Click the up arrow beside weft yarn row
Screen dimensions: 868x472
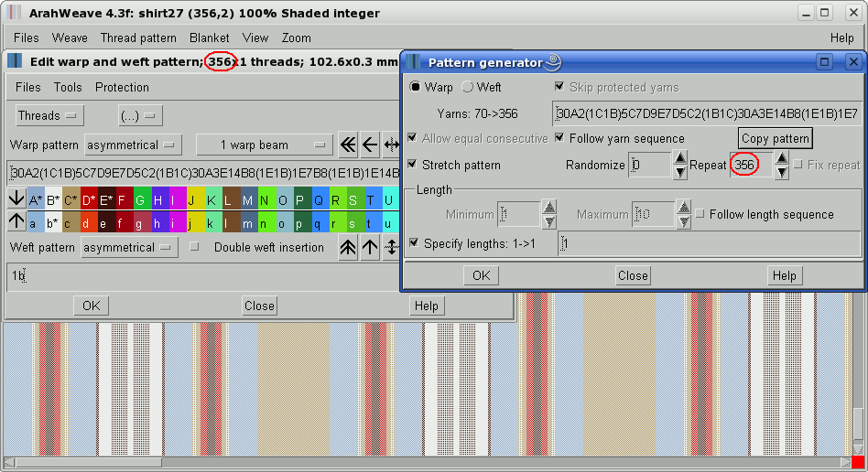(16, 221)
